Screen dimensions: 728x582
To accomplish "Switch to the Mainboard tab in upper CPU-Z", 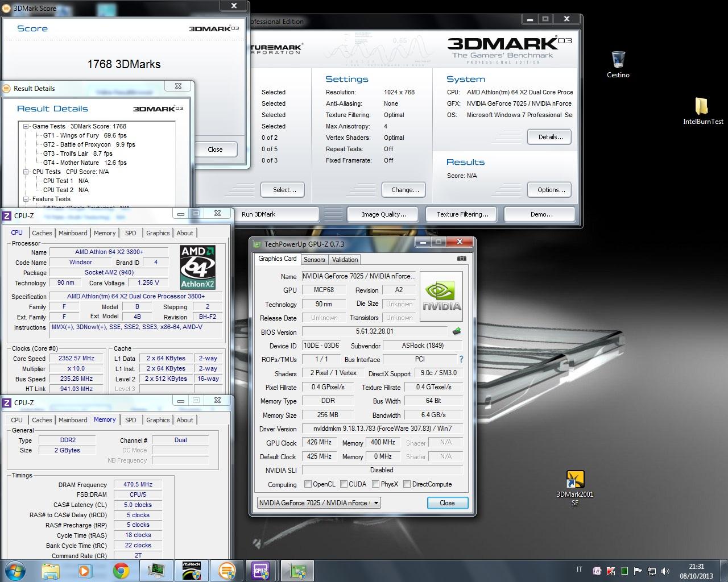I will (x=73, y=233).
